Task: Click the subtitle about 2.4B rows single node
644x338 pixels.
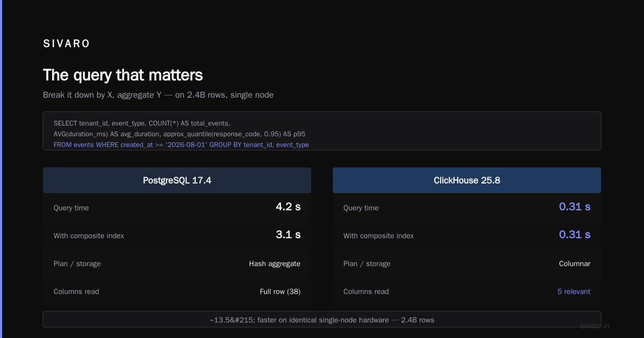Action: (x=158, y=95)
